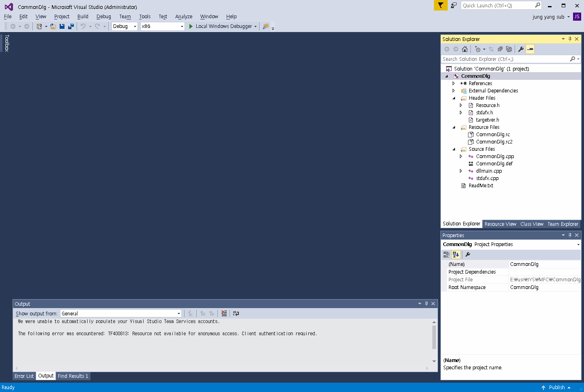Select stdafx.cpp in Source Files
The image size is (584, 392).
(487, 178)
